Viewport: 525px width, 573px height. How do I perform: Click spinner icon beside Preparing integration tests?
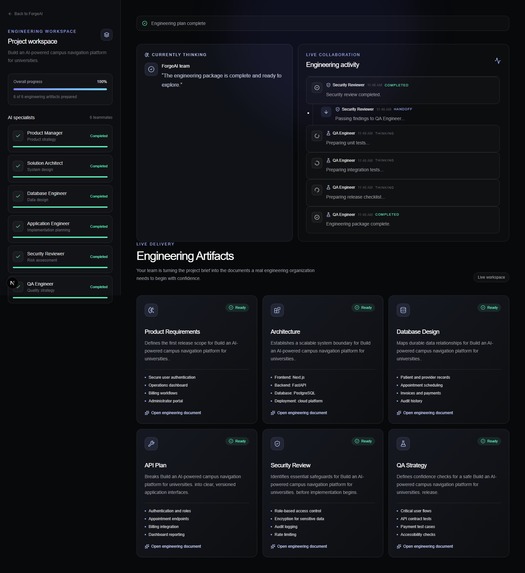317,163
